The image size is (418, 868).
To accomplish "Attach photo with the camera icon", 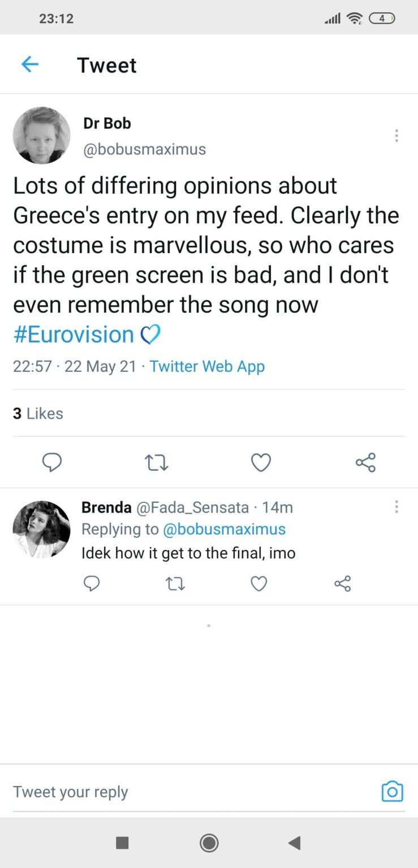I will 392,791.
